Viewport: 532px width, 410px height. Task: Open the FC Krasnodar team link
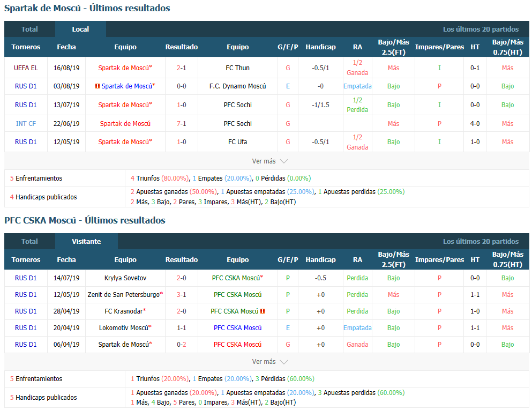pyautogui.click(x=124, y=311)
